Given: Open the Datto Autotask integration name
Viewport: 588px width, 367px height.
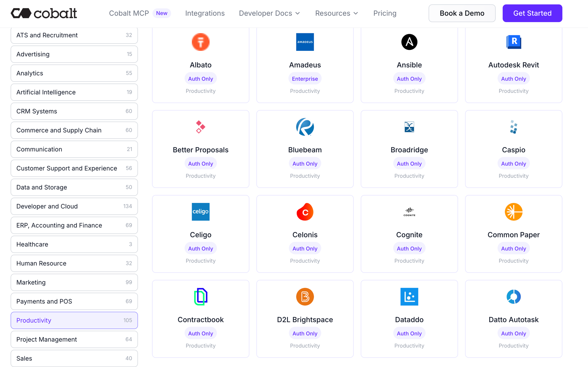Looking at the screenshot, I should (x=514, y=320).
